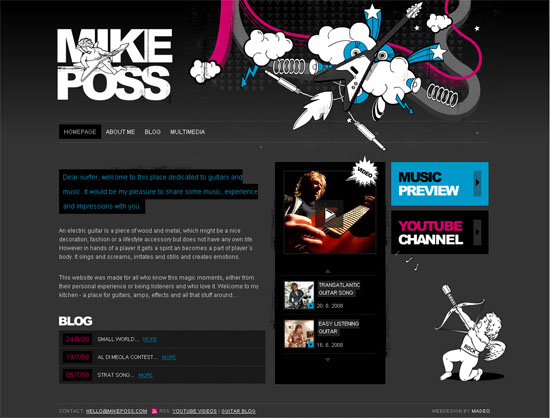The height and width of the screenshot is (418, 550).
Task: Click play icon on Transatlantic Guitar Song thumbnail
Action: point(311,306)
